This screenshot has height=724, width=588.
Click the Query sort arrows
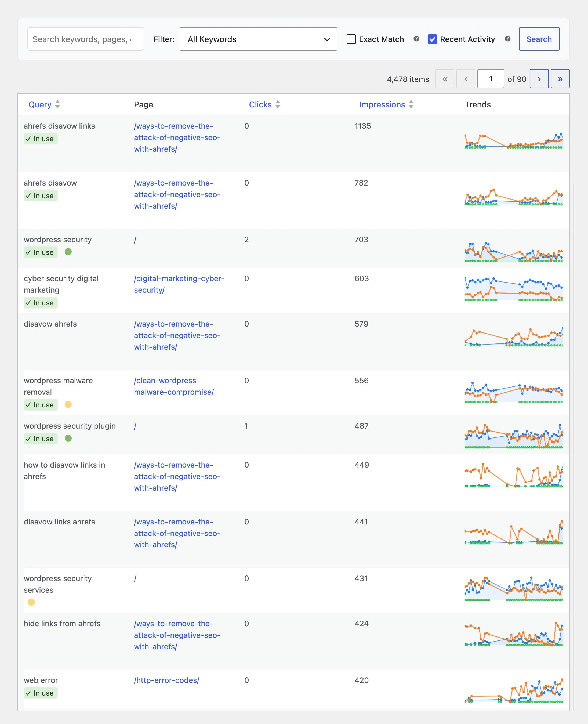57,104
